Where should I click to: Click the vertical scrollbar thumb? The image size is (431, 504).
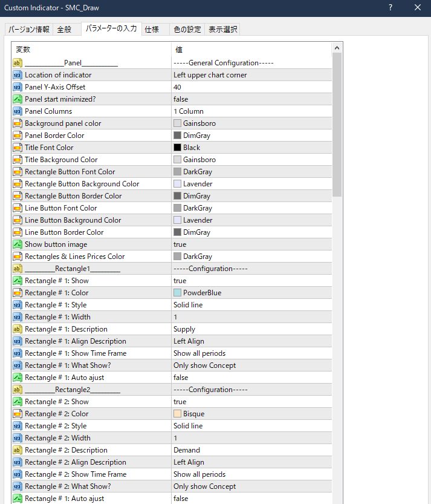[x=337, y=125]
